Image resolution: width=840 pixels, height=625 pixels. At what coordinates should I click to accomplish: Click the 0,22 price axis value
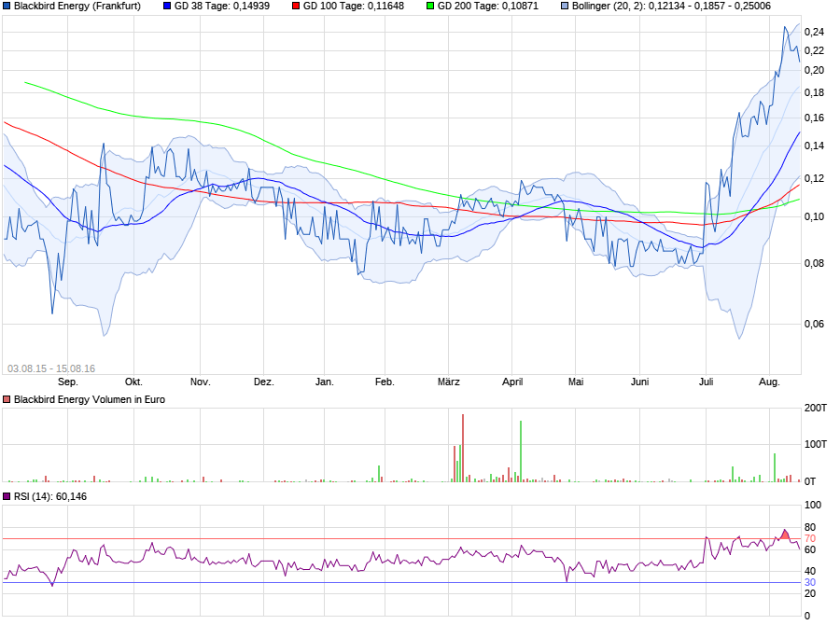point(814,51)
